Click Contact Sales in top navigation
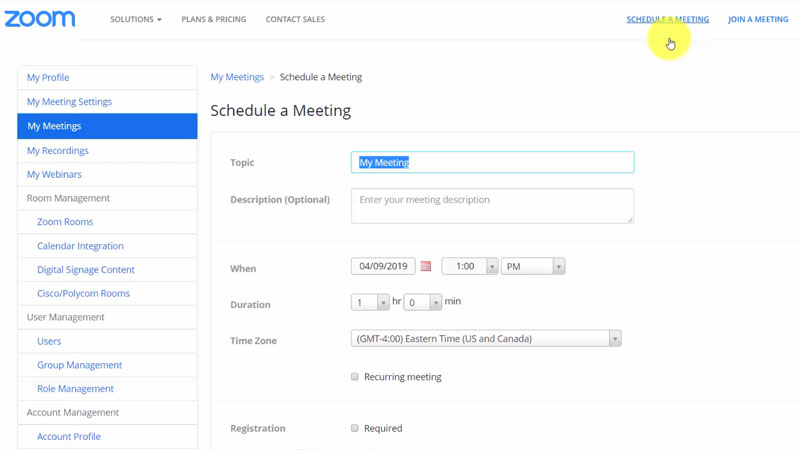The height and width of the screenshot is (450, 800). (295, 19)
